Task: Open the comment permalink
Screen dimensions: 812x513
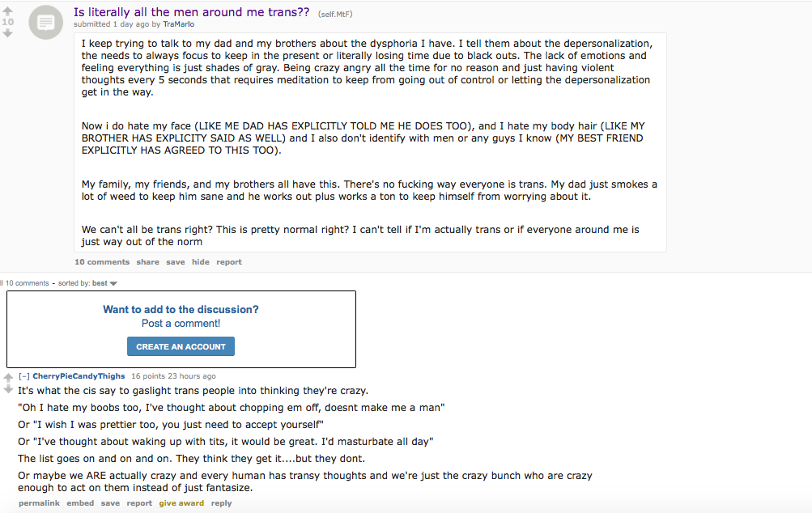Action: pyautogui.click(x=40, y=503)
